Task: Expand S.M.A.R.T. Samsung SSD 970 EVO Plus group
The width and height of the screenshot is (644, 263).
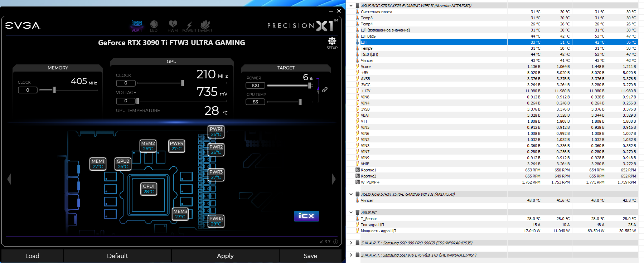Action: 351,255
